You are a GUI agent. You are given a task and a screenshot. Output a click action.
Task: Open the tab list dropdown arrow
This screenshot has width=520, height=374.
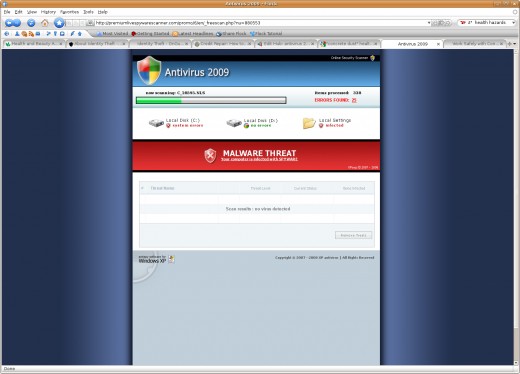pos(515,44)
